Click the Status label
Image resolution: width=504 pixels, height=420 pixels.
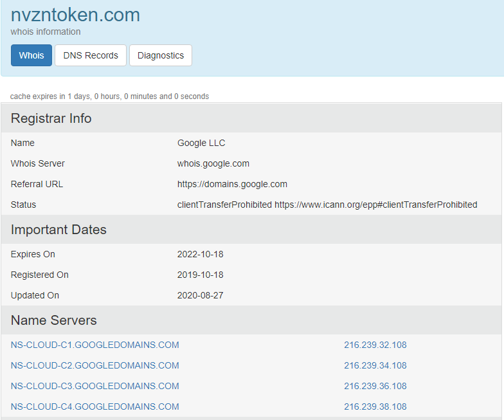[23, 205]
